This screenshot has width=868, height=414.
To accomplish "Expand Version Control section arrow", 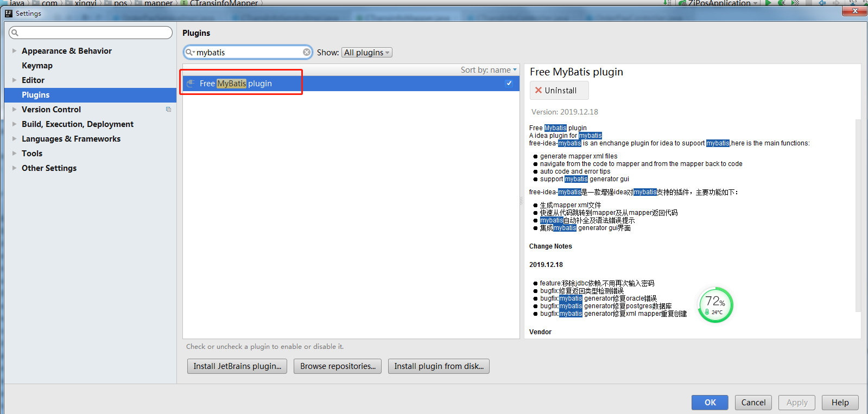I will 14,109.
